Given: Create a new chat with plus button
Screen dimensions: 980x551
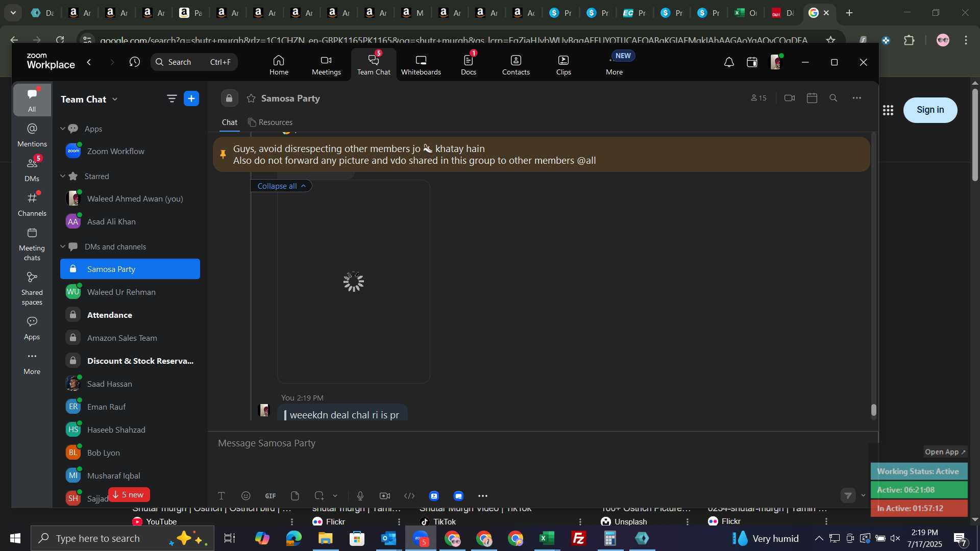Looking at the screenshot, I should [x=191, y=98].
